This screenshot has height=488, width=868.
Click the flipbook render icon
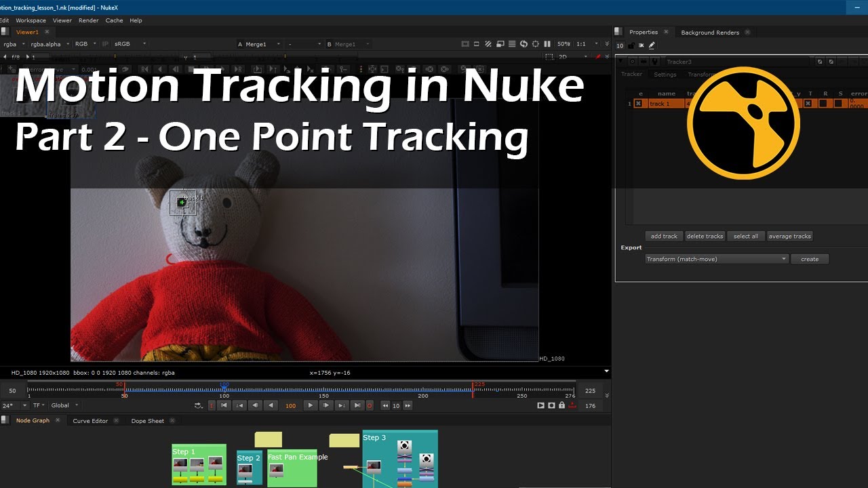540,405
